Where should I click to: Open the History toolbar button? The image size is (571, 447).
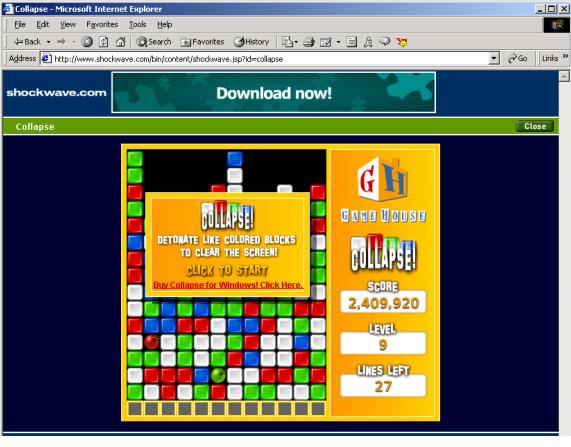tap(251, 42)
